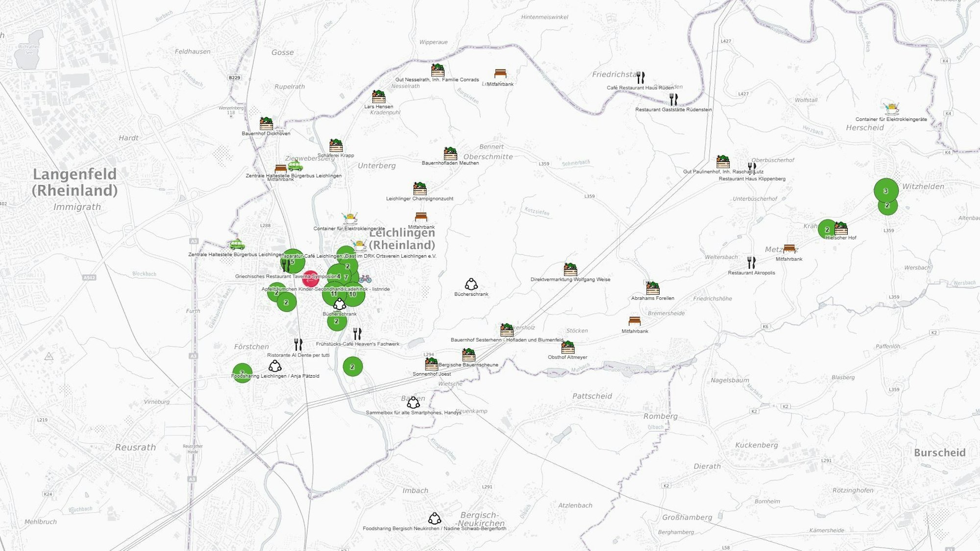Open the Obsthof Altmeyer crate marker
Viewport: 980px width, 551px height.
(x=568, y=347)
